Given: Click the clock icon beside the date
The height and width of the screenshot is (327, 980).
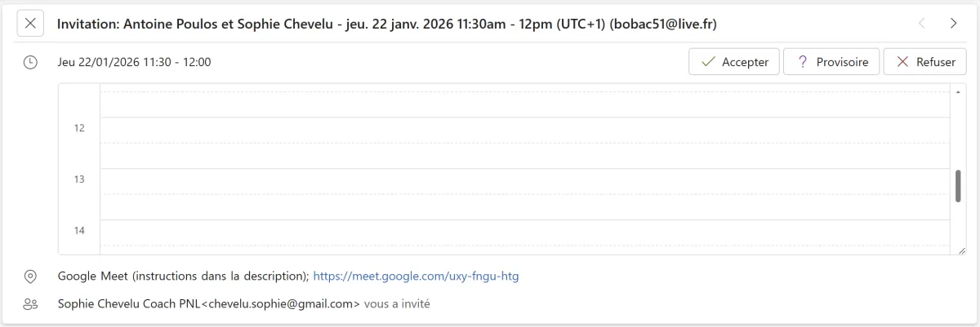Looking at the screenshot, I should pyautogui.click(x=30, y=62).
